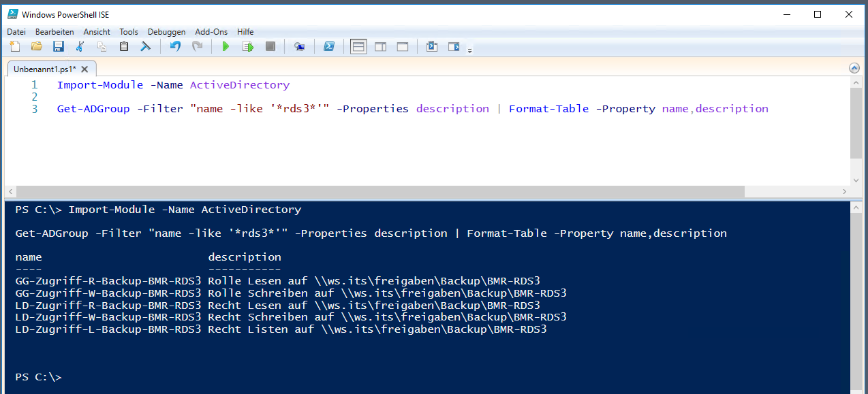This screenshot has height=394, width=868.
Task: Stop operation with the square stop icon
Action: point(270,47)
